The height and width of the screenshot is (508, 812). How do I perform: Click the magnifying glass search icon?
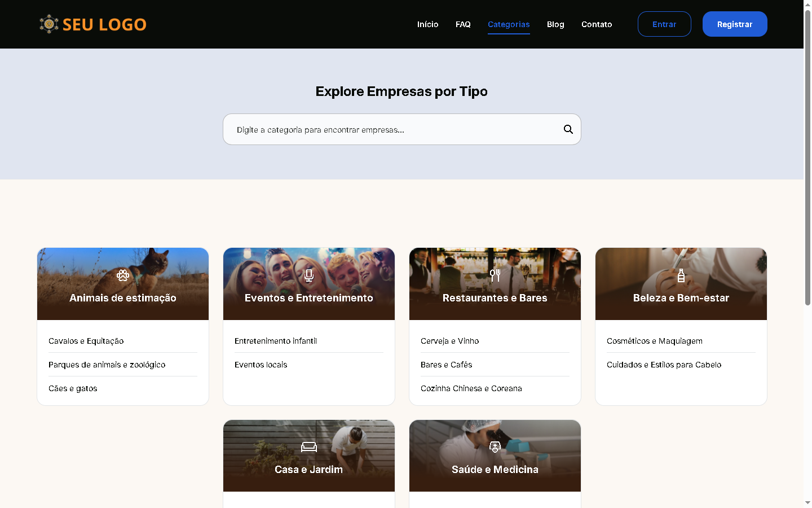click(x=568, y=129)
